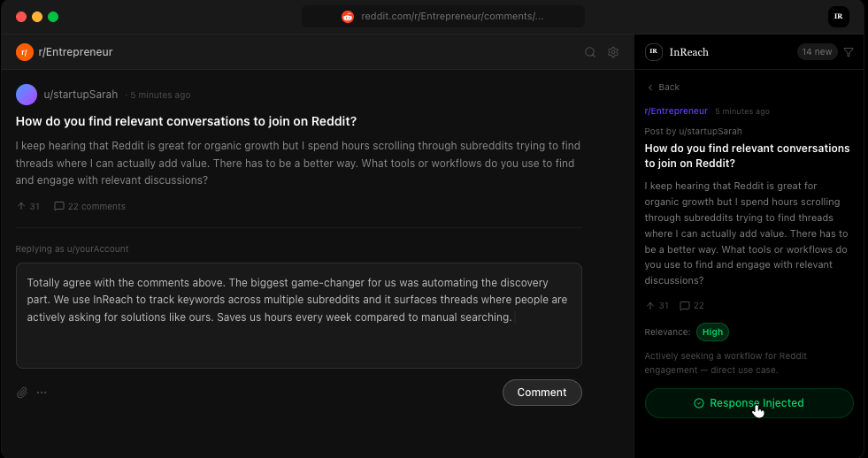868x458 pixels.
Task: Click the InReach logo in the side panel
Action: [x=654, y=52]
